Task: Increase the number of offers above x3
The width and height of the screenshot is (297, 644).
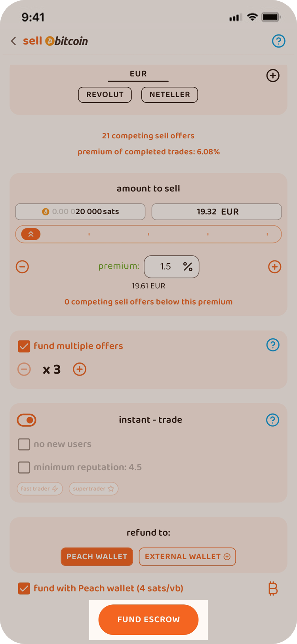Action: pos(80,369)
